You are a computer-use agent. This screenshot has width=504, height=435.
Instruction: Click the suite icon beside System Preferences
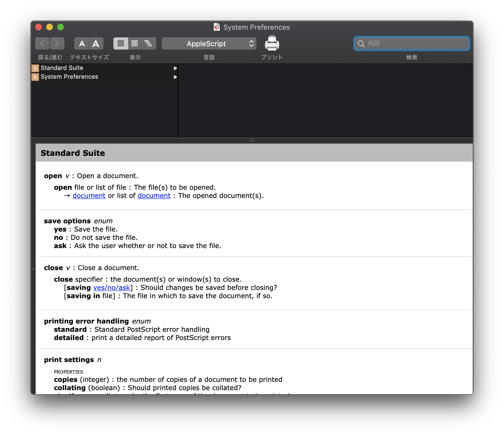[x=35, y=77]
